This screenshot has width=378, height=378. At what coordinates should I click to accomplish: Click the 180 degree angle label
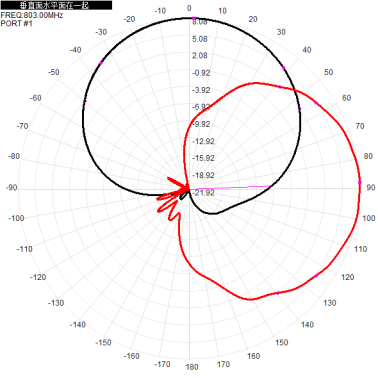[192, 367]
